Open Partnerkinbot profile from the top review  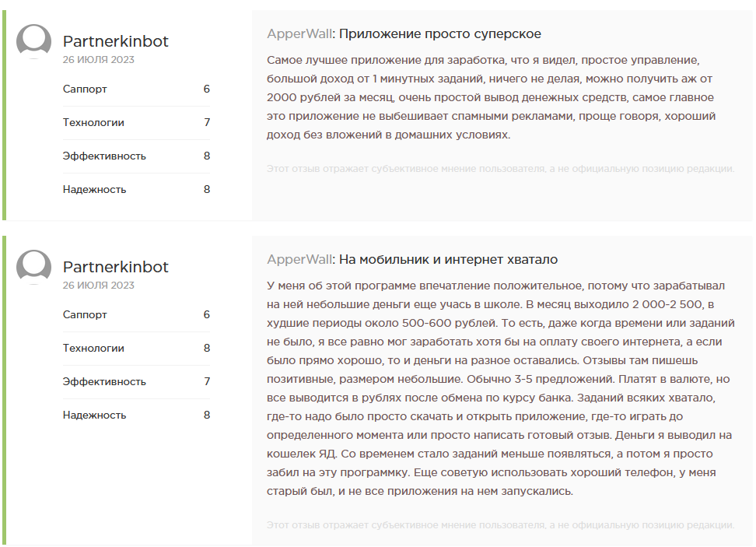115,41
